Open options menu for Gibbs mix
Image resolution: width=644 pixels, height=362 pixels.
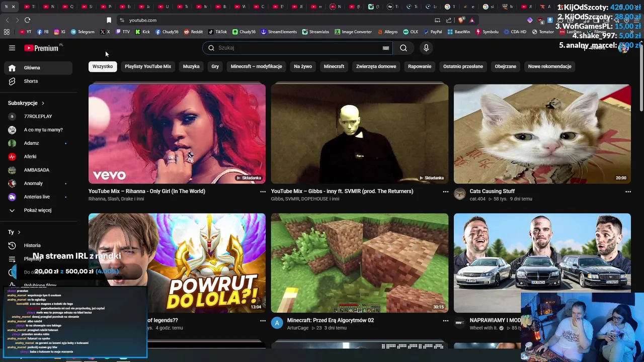click(445, 192)
